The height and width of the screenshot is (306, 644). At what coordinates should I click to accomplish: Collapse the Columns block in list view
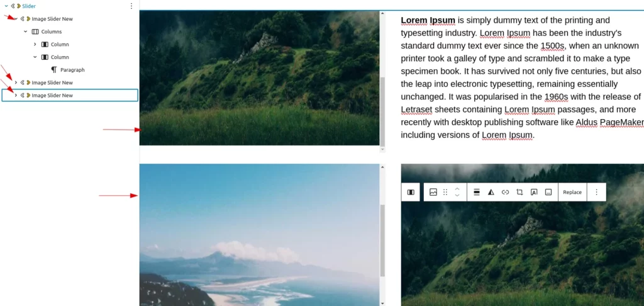(25, 31)
